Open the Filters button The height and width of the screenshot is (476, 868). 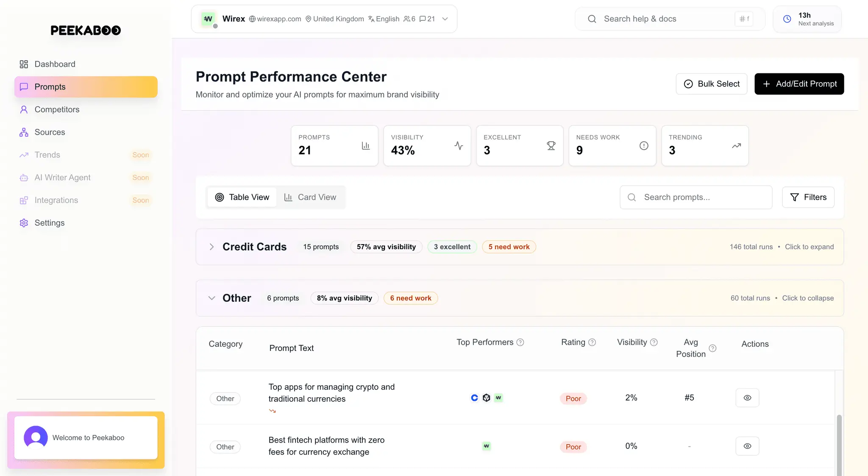[808, 197]
